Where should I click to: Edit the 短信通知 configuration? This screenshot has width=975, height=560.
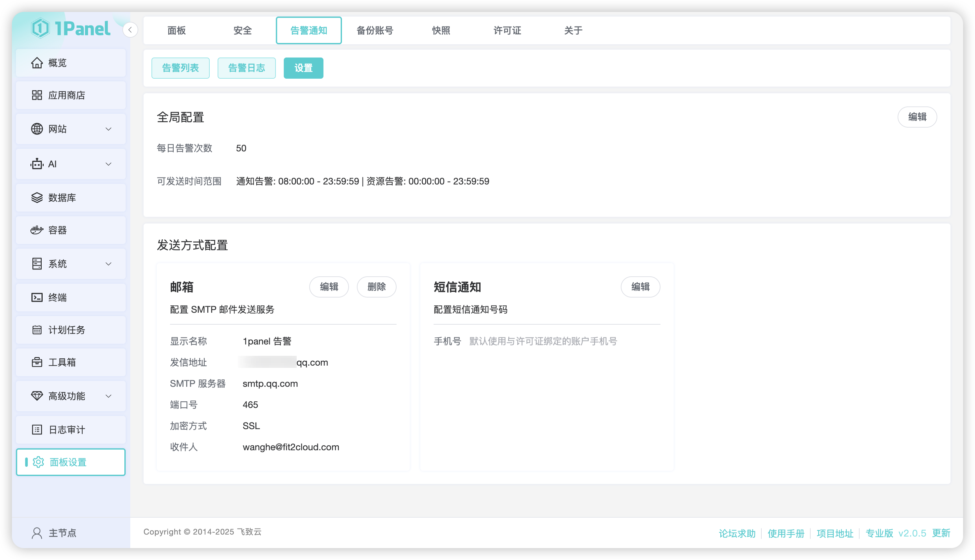[641, 287]
